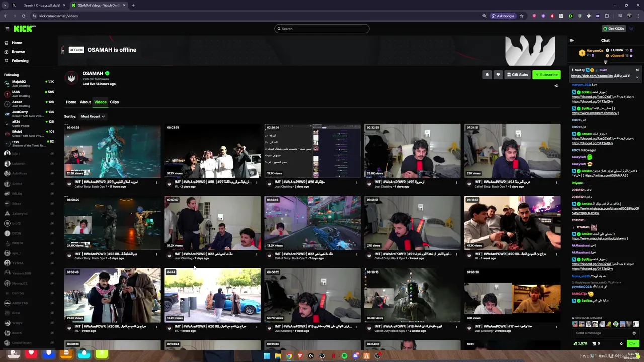Open Spotify from the taskbar
The width and height of the screenshot is (644, 362).
[344, 356]
